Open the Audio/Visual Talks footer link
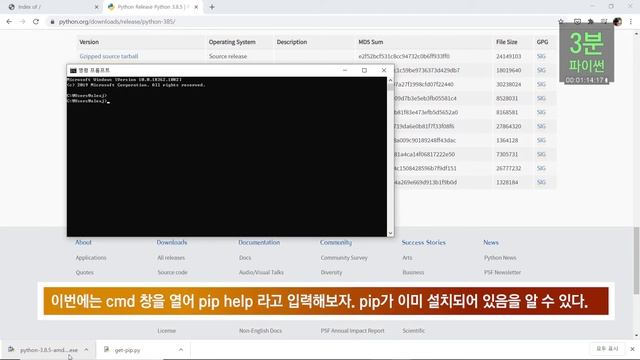The width and height of the screenshot is (640, 360). tap(261, 272)
